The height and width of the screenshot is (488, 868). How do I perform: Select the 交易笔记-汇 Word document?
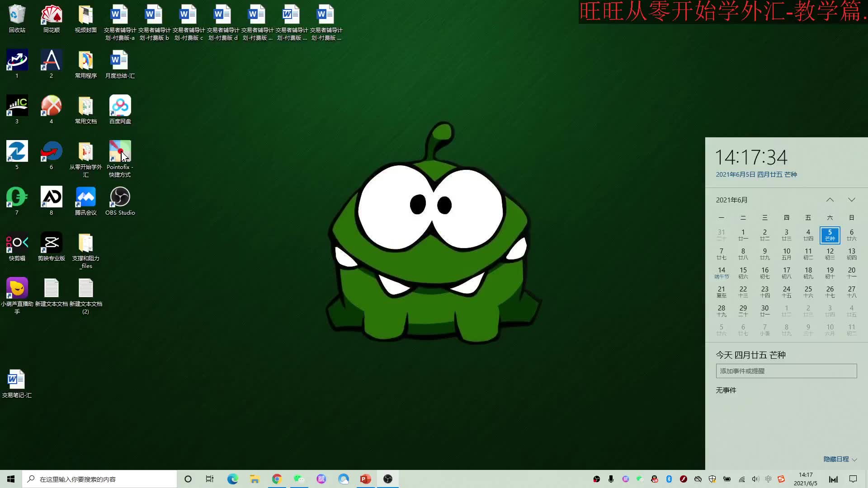point(17,384)
